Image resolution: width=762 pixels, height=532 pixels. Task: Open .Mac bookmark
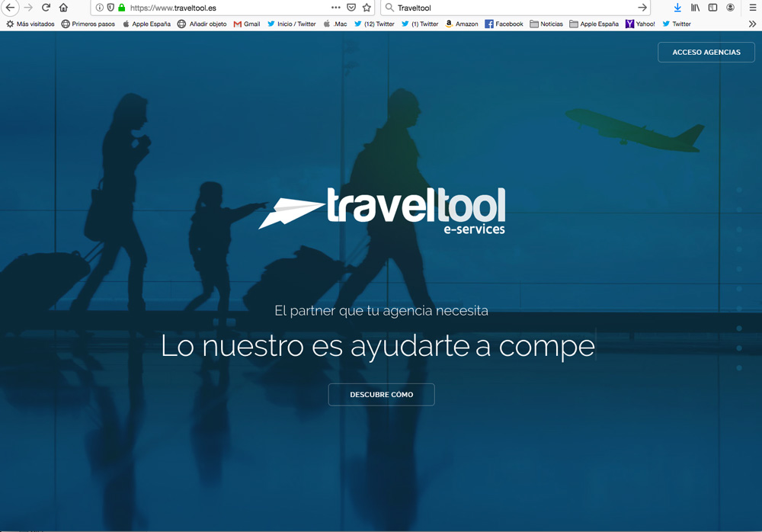(335, 24)
